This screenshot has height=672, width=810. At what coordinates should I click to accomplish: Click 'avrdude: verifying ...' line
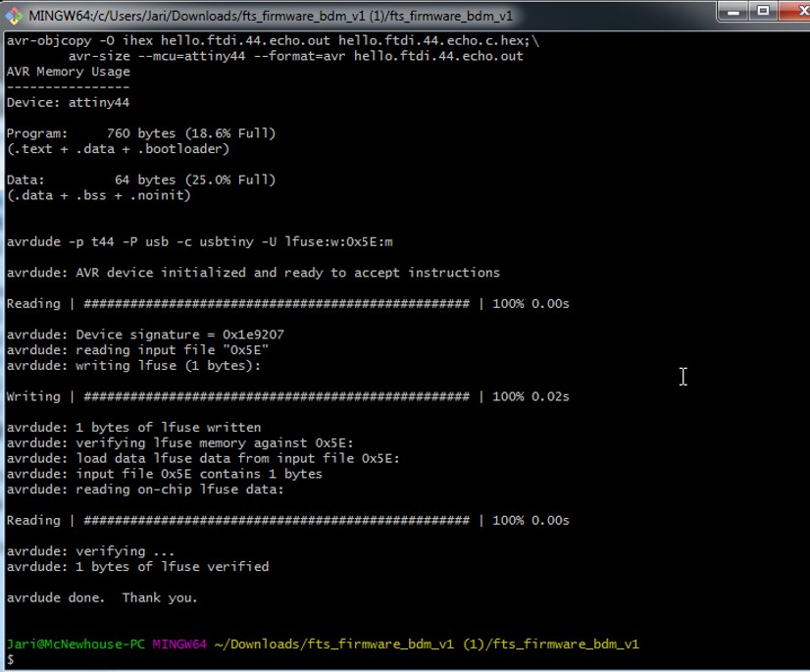click(90, 551)
